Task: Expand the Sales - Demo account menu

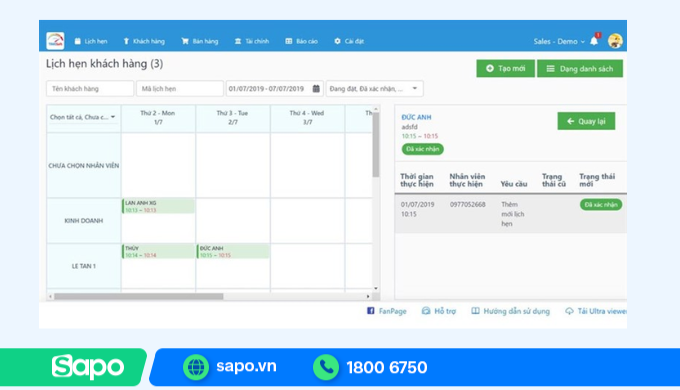Action: (x=559, y=41)
